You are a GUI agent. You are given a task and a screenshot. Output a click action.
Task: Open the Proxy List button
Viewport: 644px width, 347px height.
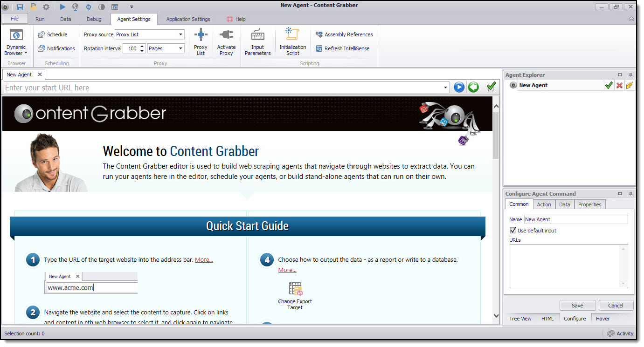pyautogui.click(x=201, y=42)
